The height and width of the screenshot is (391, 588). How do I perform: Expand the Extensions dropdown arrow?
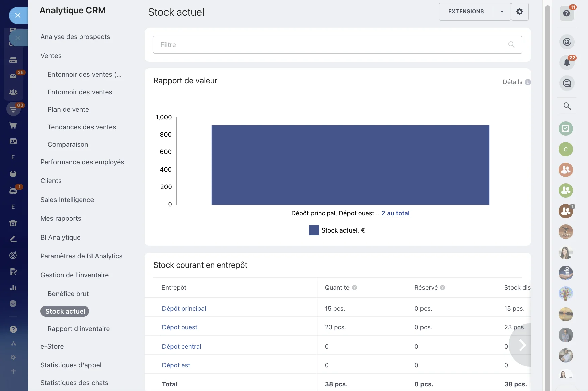(x=502, y=12)
